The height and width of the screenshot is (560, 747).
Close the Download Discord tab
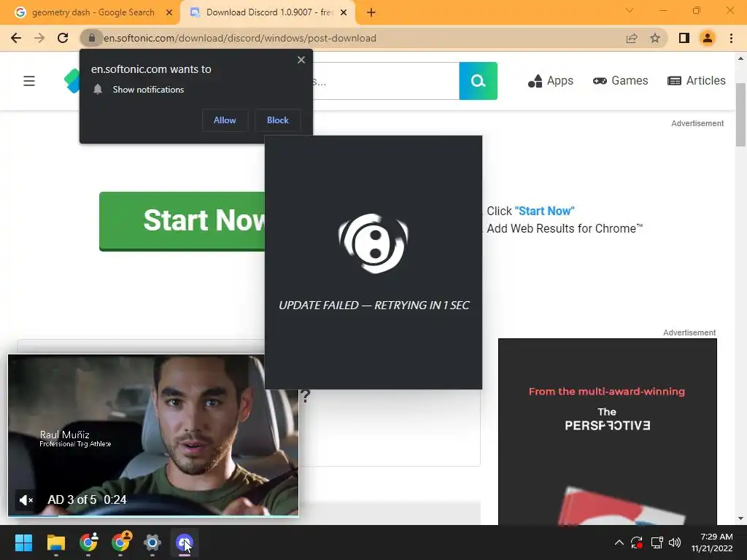pos(344,12)
